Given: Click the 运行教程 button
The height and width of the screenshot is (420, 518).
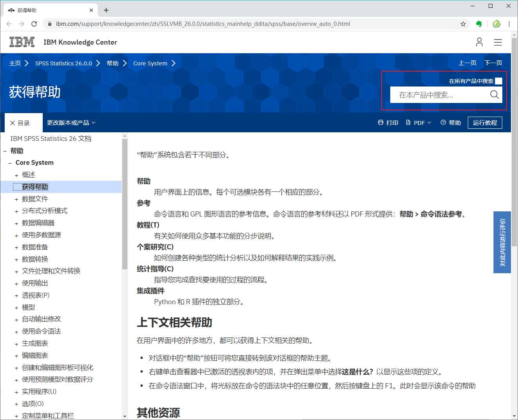Looking at the screenshot, I should coord(485,123).
